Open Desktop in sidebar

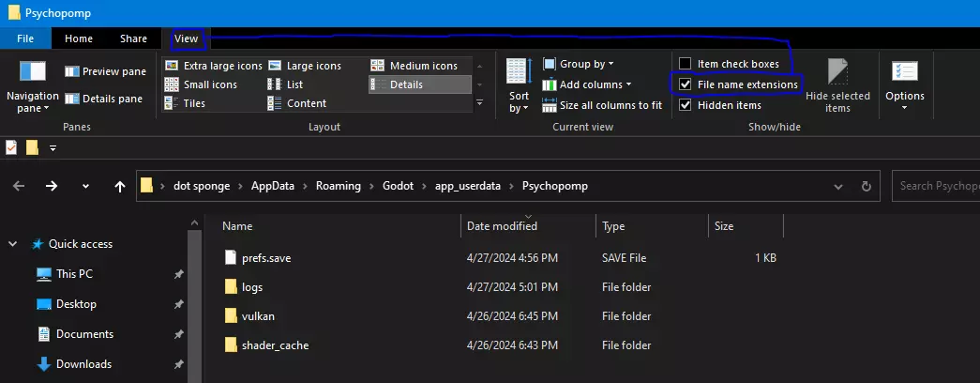(76, 304)
